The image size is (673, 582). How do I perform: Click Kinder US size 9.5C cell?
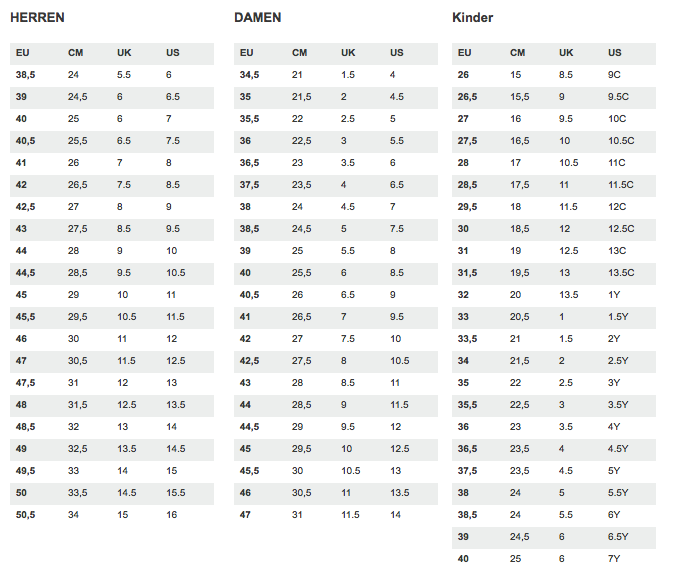618,97
